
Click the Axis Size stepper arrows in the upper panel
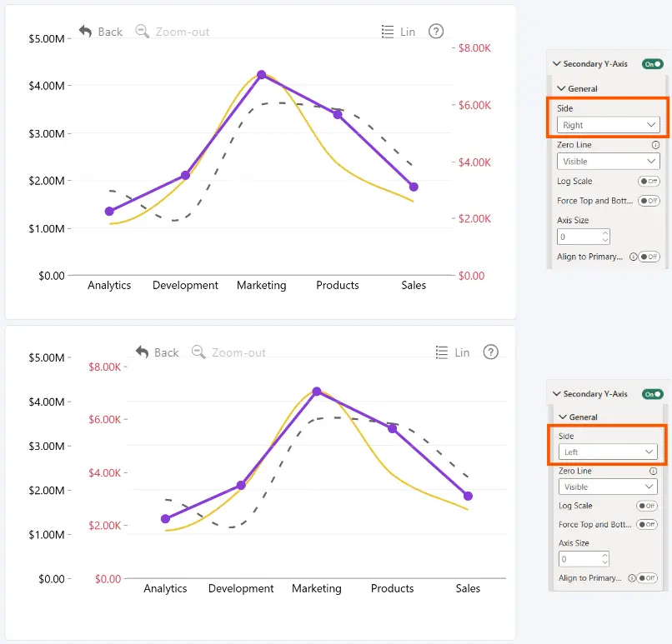point(605,237)
